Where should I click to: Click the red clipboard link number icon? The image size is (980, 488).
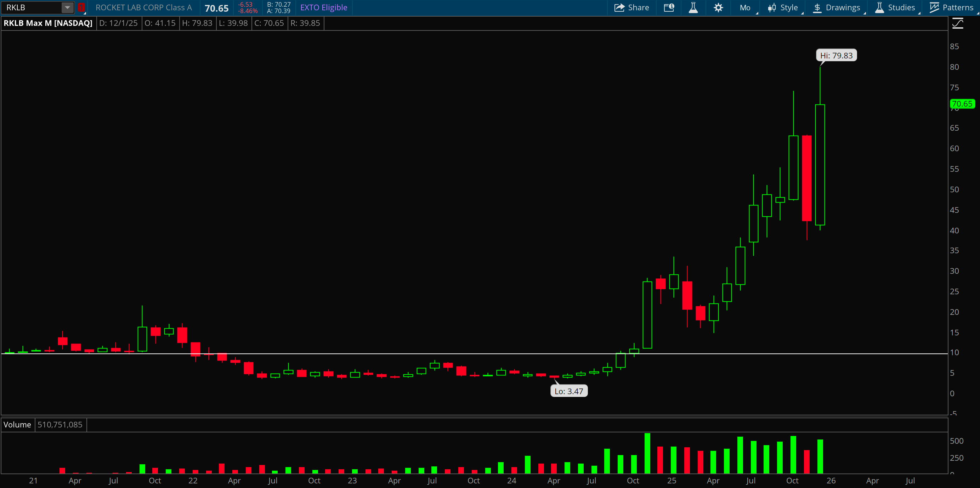click(x=81, y=7)
